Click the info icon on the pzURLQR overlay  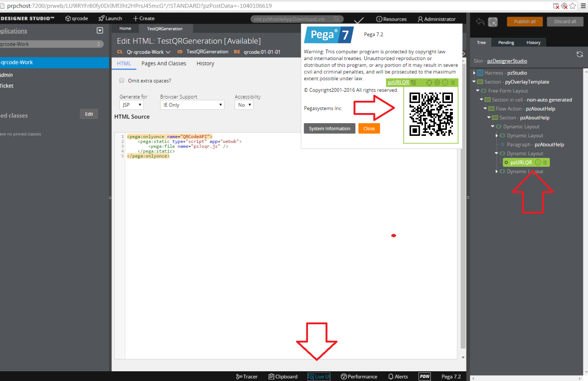[445, 83]
